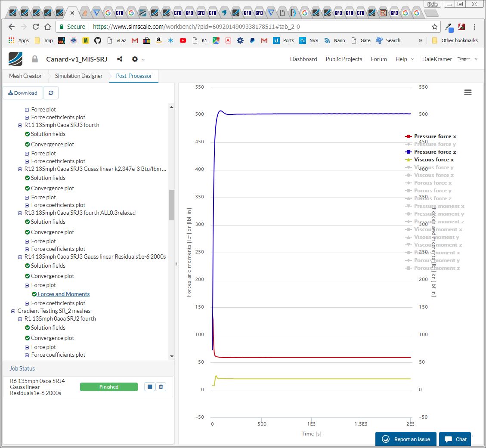
Task: Click the stop job square icon
Action: tap(149, 387)
